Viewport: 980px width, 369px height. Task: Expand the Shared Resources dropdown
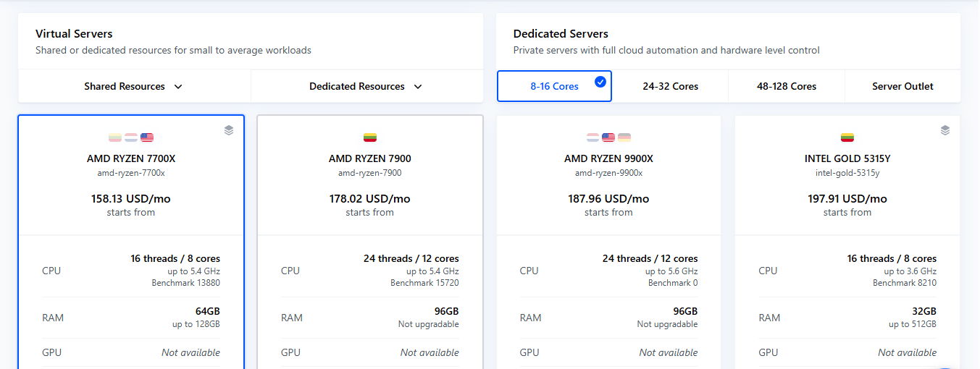pos(134,86)
